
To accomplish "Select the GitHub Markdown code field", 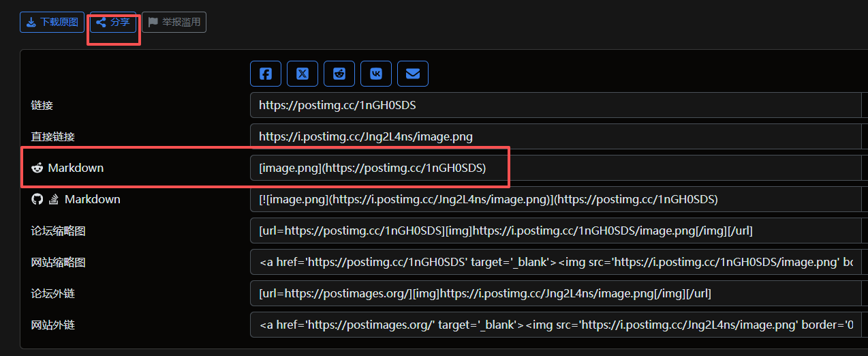I will coord(556,199).
